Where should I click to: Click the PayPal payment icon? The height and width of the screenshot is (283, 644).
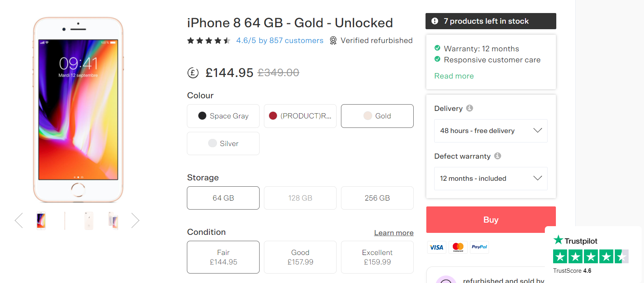click(479, 247)
